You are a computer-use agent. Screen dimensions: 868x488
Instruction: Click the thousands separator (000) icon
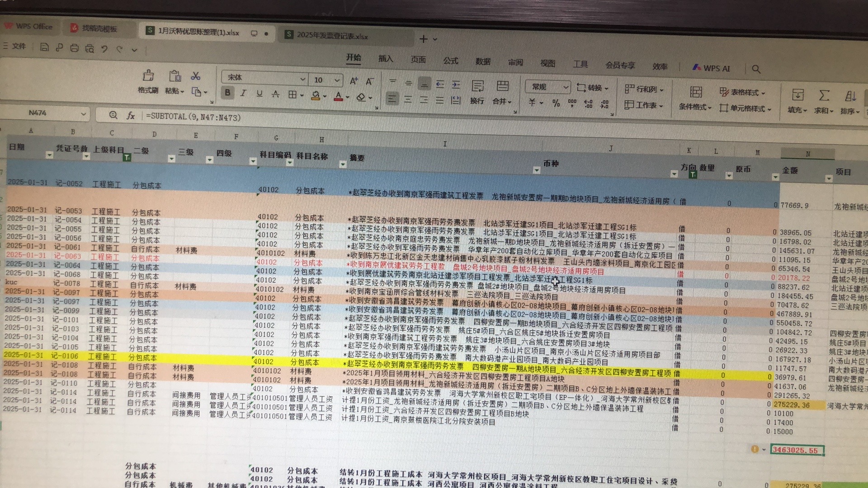(x=572, y=103)
